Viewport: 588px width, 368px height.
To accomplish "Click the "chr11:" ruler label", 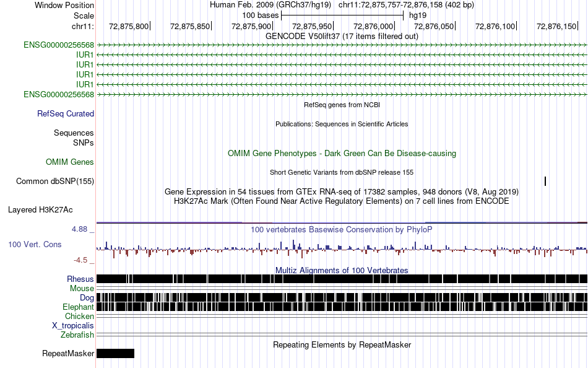I will pyautogui.click(x=82, y=26).
